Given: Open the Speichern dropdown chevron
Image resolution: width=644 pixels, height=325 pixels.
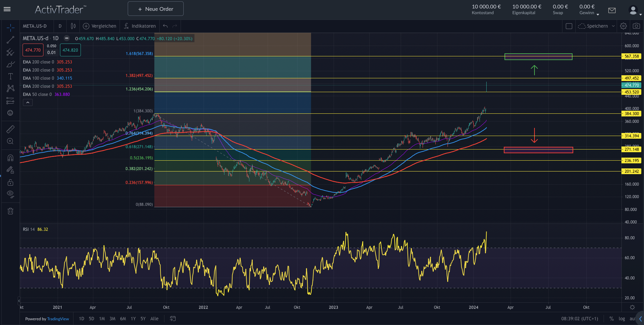Looking at the screenshot, I should coord(613,26).
